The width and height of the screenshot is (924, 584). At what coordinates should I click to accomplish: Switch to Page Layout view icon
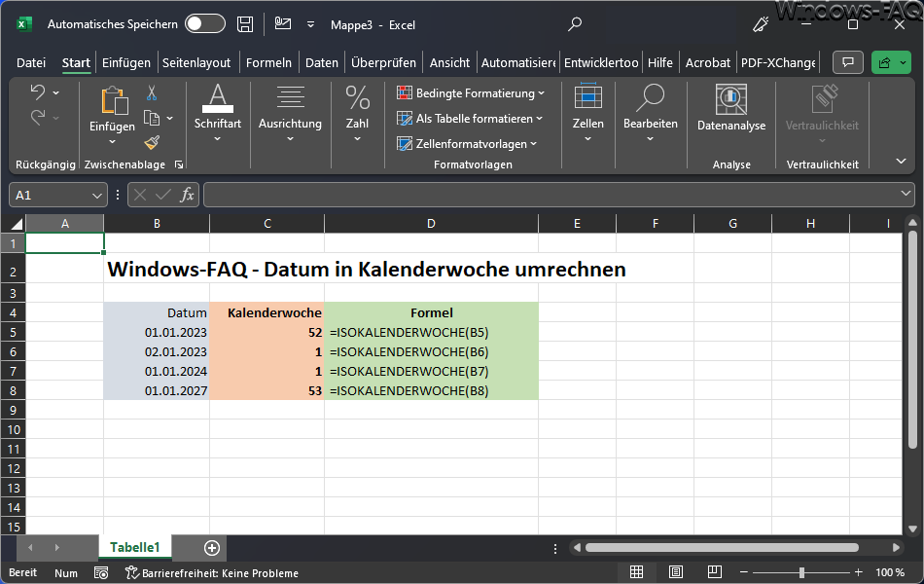tap(676, 572)
